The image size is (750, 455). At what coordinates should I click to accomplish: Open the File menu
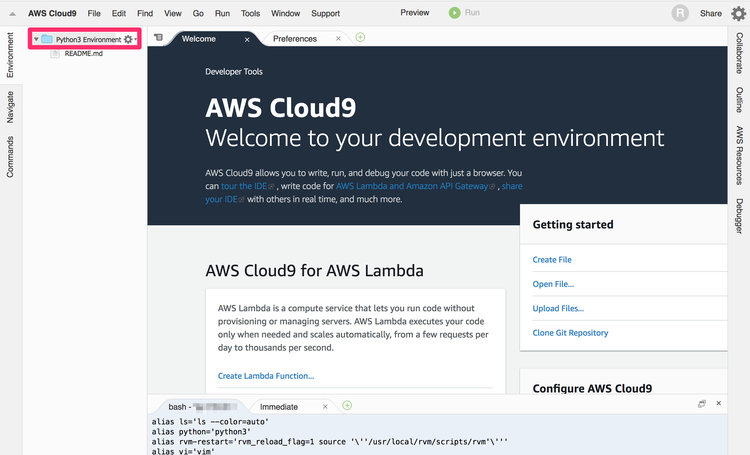[94, 13]
